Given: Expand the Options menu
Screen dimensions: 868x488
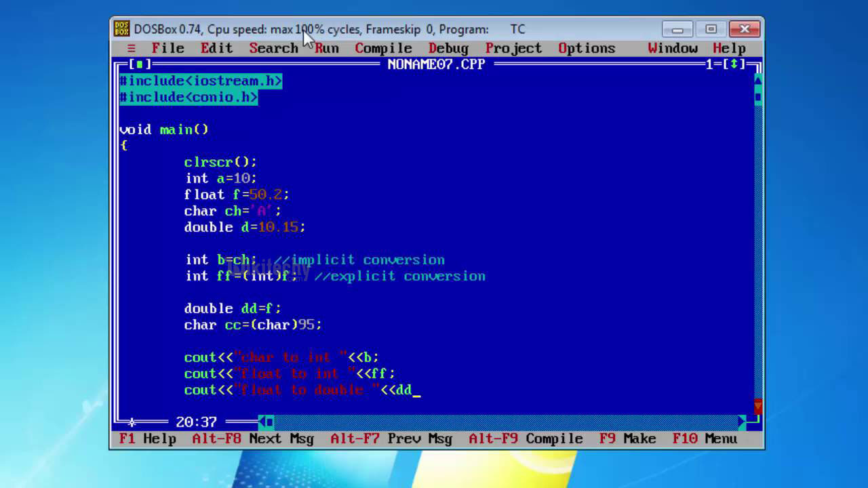Looking at the screenshot, I should point(587,48).
